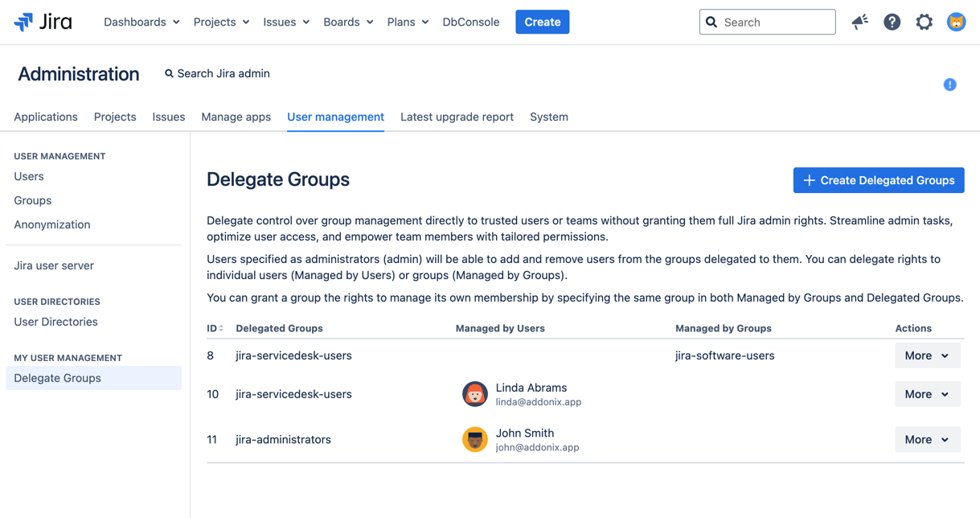Image resolution: width=980 pixels, height=518 pixels.
Task: Open Users in the sidebar
Action: tap(28, 176)
